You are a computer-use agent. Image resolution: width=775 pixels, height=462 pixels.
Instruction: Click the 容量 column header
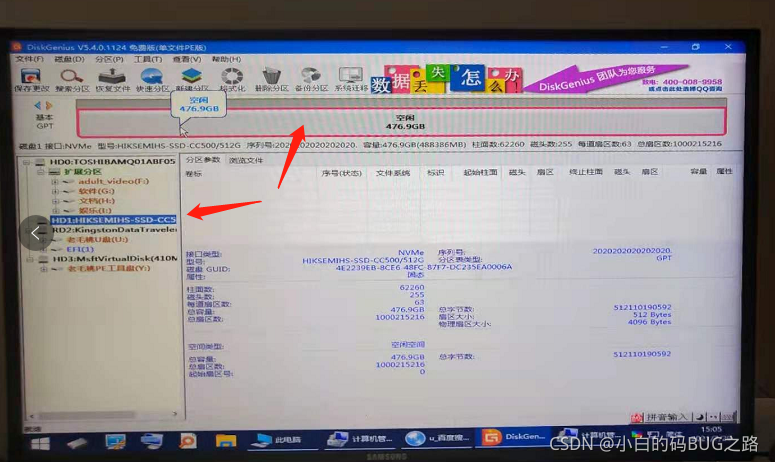[x=698, y=171]
